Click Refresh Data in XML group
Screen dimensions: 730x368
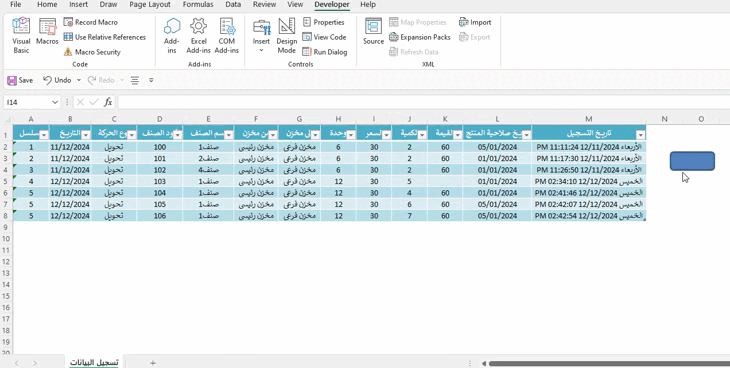click(x=413, y=52)
